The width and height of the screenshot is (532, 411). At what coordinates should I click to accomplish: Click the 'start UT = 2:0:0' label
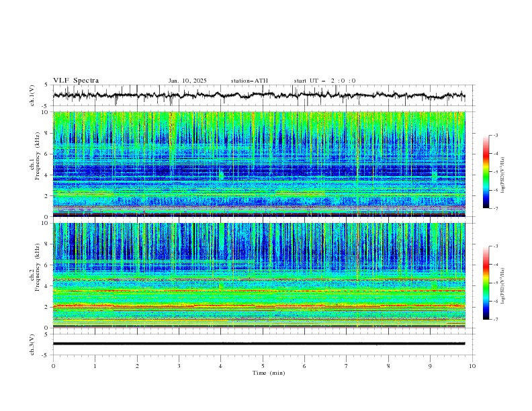pos(324,81)
